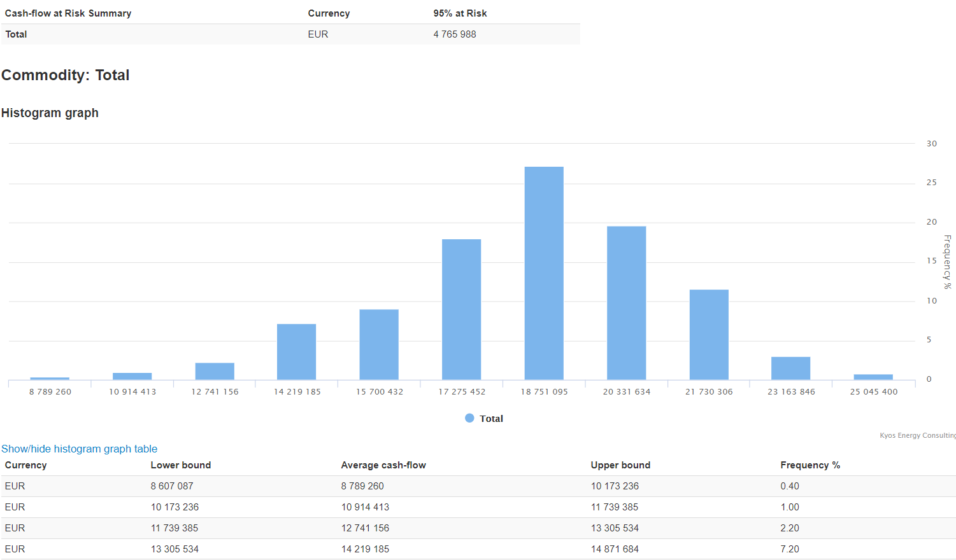Click the tiny bar above 8 789 260
Screen dimensions: 956x560
(x=50, y=379)
